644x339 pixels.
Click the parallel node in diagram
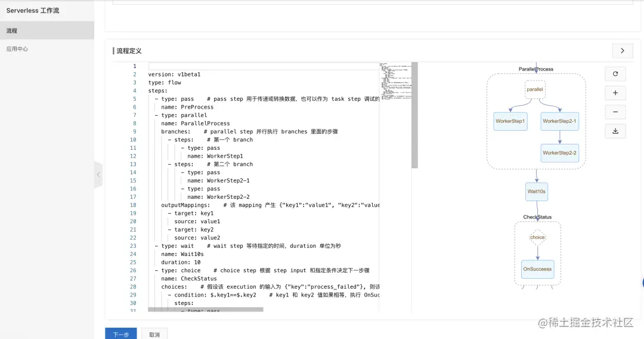tap(535, 90)
